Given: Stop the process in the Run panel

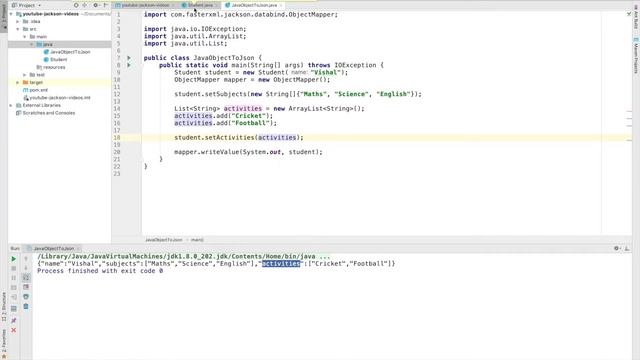Looking at the screenshot, I should click(x=13, y=268).
